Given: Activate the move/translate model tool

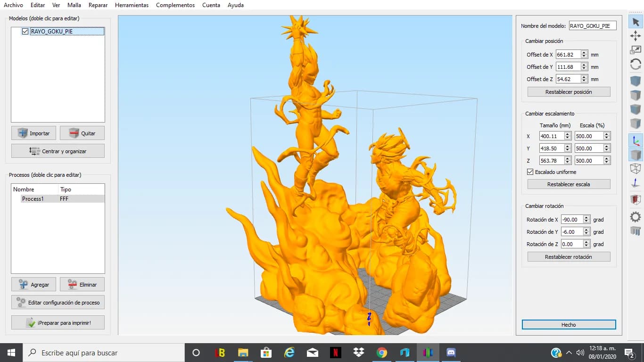Looking at the screenshot, I should point(636,36).
